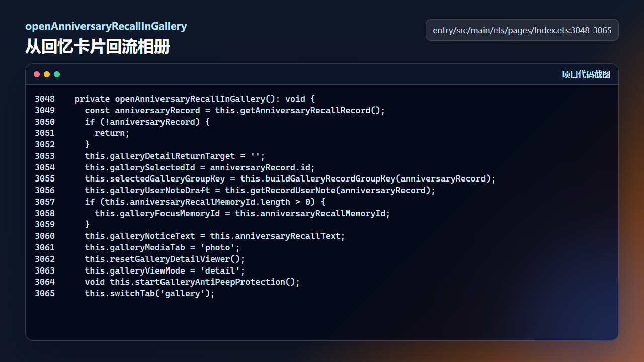644x362 pixels.
Task: Click line number 3051
Action: pyautogui.click(x=45, y=133)
